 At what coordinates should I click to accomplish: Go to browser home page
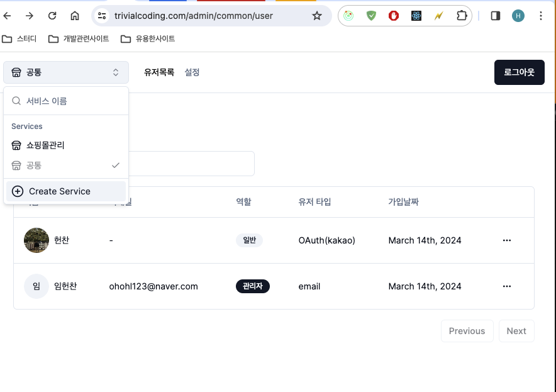75,16
